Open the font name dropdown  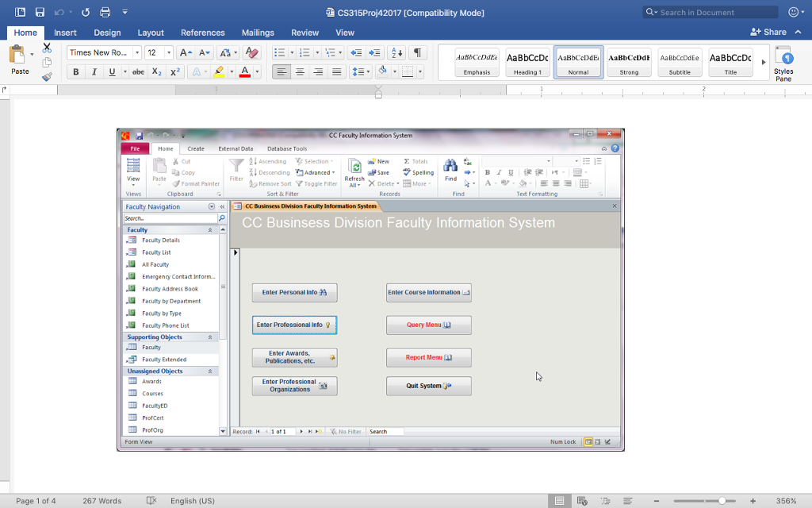(137, 52)
